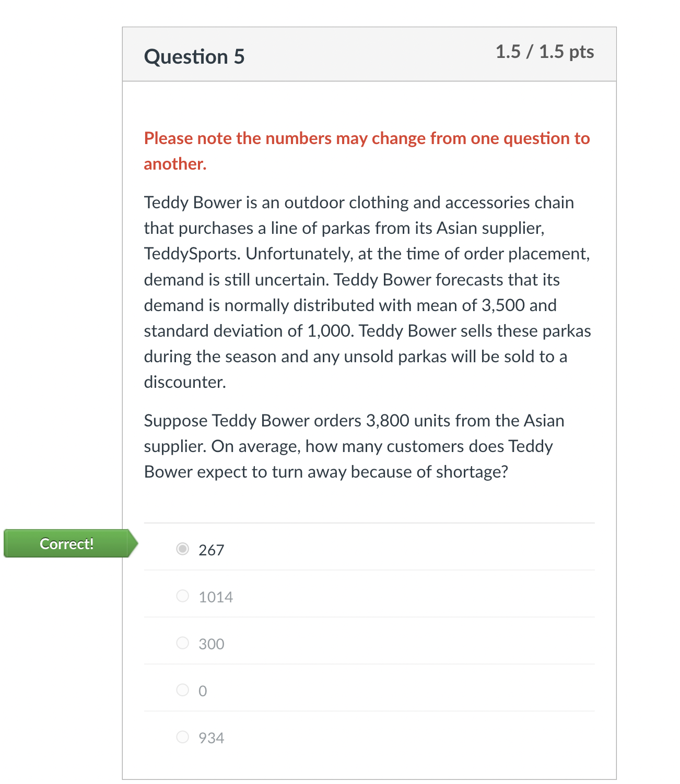Select the radio button for answer 1014
Viewport: 680px width, 784px height.
click(182, 596)
